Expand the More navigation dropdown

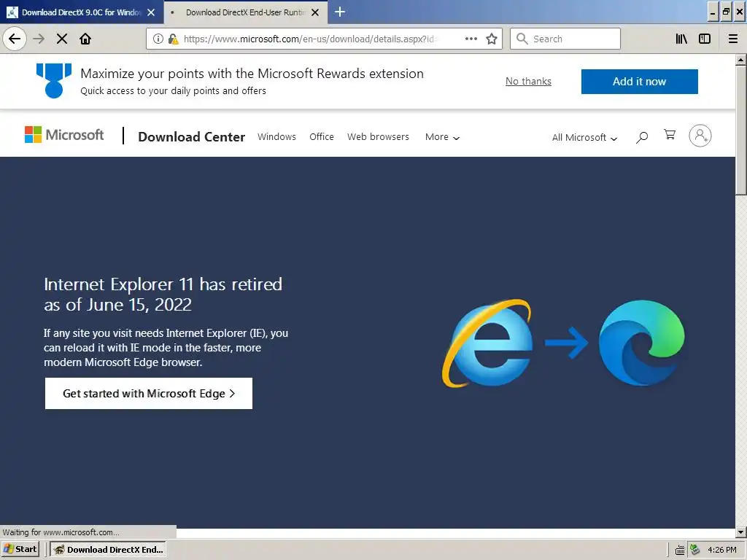point(442,137)
